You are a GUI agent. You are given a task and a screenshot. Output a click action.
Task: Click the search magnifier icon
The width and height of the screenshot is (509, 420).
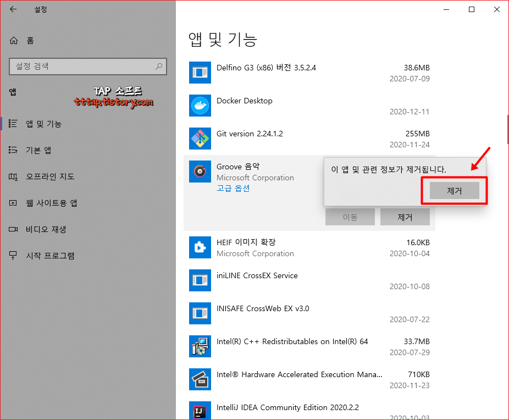pos(159,67)
